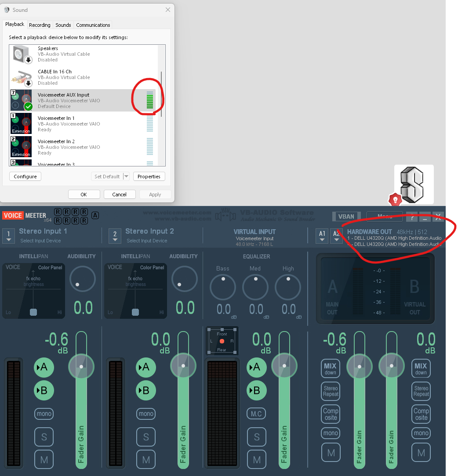Click the cassette A icon in Voicemeeter header

click(95, 216)
